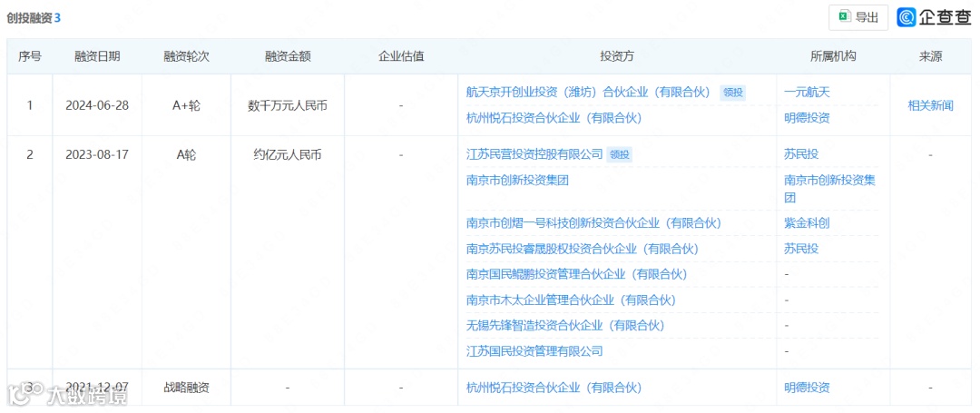
Task: Click the 企查查 logo icon
Action: (906, 17)
